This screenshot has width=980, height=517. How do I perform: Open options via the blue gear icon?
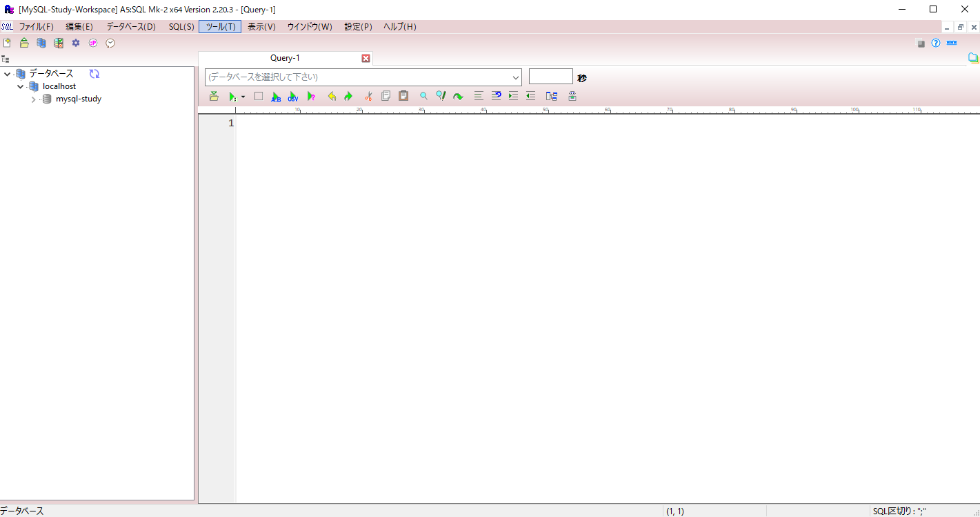click(76, 43)
